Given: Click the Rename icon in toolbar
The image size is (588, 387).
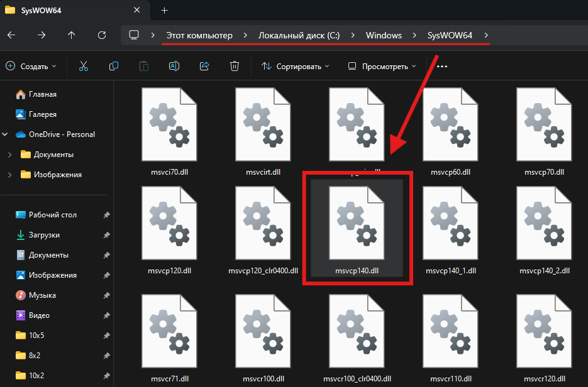Looking at the screenshot, I should click(174, 66).
